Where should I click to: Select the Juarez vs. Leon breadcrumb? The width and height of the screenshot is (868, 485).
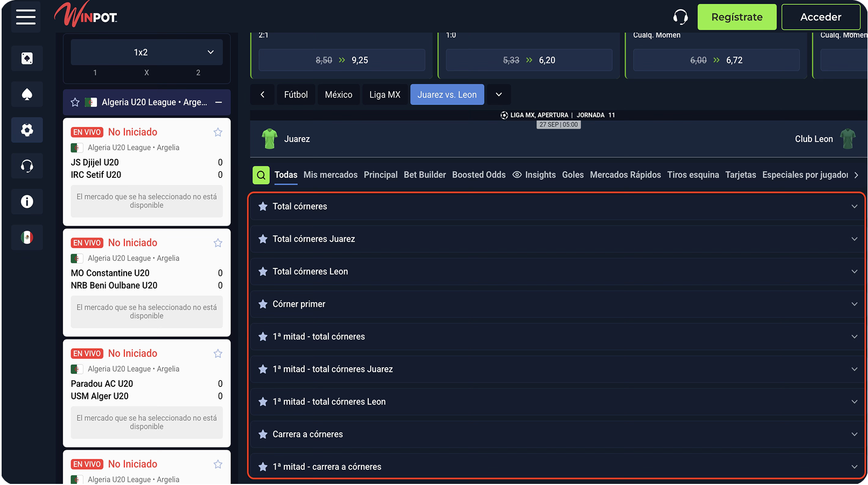[x=447, y=95]
